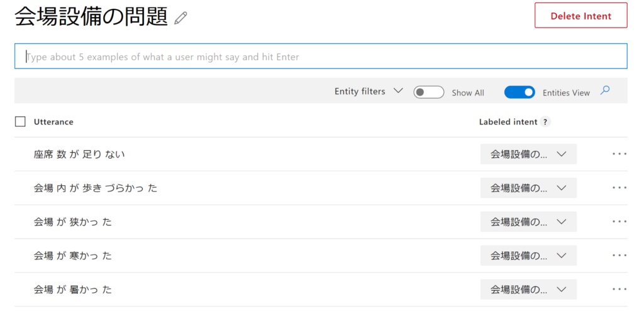Click the utterance 会場 内 が 歩き づらかっ た
Viewport: 644px width, 316px height.
click(x=96, y=188)
